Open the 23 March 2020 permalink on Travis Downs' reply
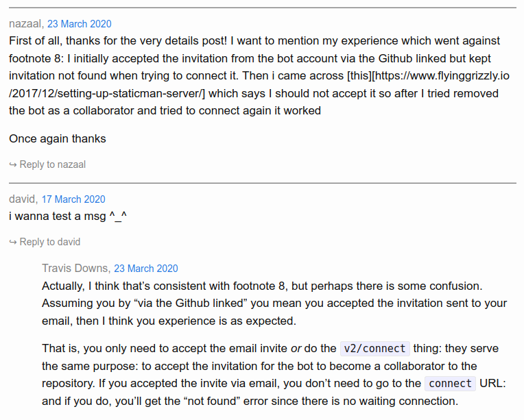The width and height of the screenshot is (524, 420). coord(146,269)
